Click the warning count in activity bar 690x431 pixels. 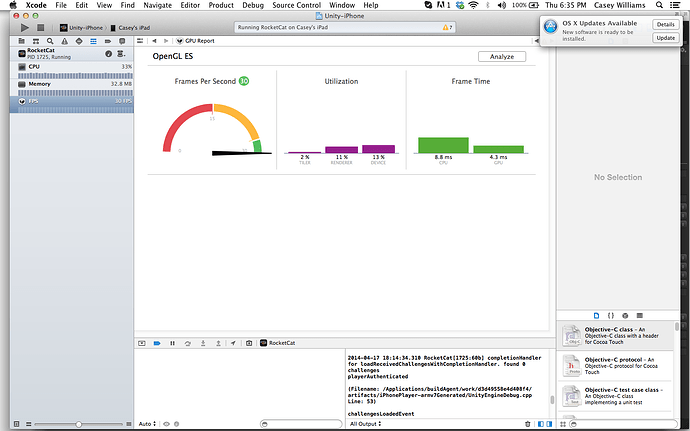447,27
